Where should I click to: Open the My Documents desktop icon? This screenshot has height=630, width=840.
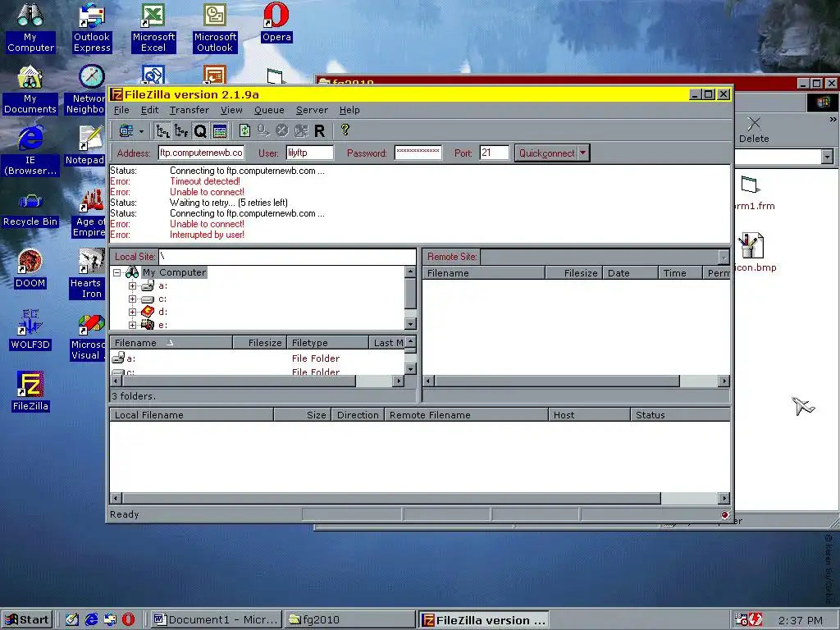[x=30, y=89]
